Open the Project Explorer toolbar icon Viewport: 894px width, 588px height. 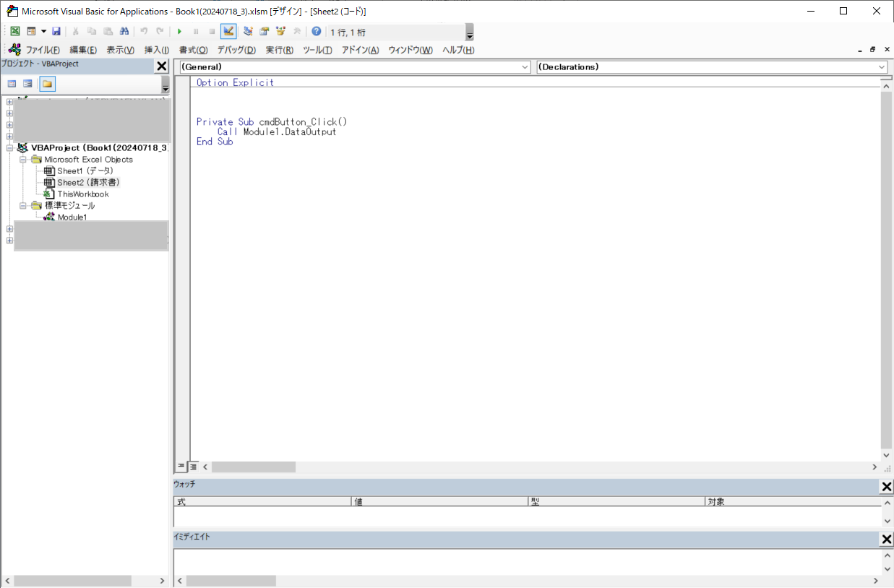click(x=248, y=32)
